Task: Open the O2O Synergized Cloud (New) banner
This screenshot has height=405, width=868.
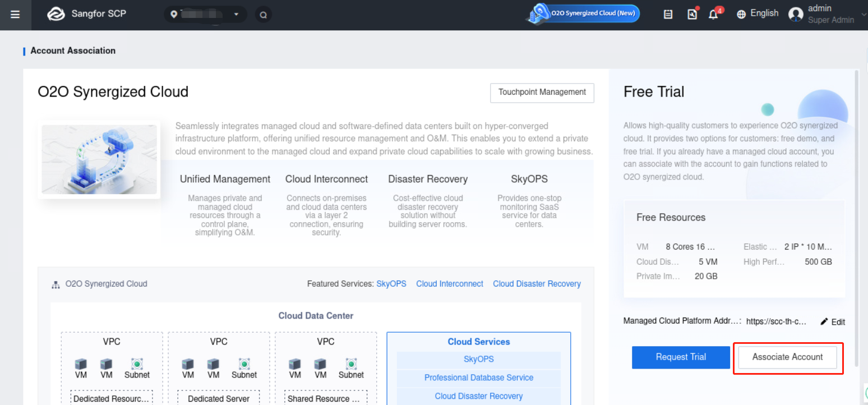Action: (583, 13)
